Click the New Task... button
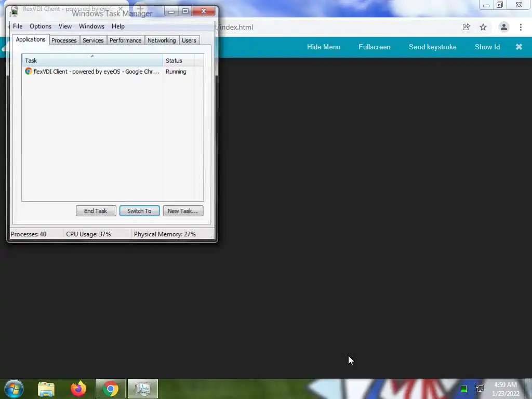The image size is (532, 399). click(183, 211)
